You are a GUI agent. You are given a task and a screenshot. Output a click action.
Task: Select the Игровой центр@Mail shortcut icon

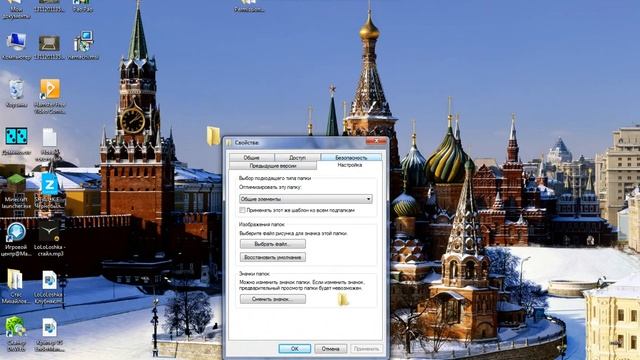16,233
